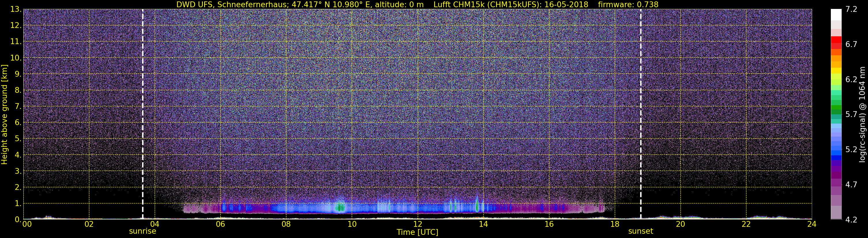Click the 5 km tick label on the height axis
Image resolution: width=868 pixels, height=238 pixels.
pos(18,139)
